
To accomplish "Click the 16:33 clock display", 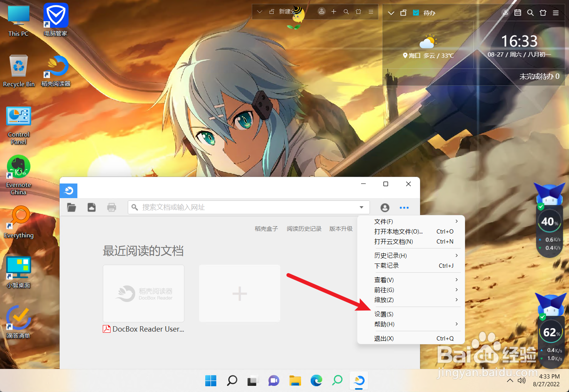I will (x=519, y=41).
